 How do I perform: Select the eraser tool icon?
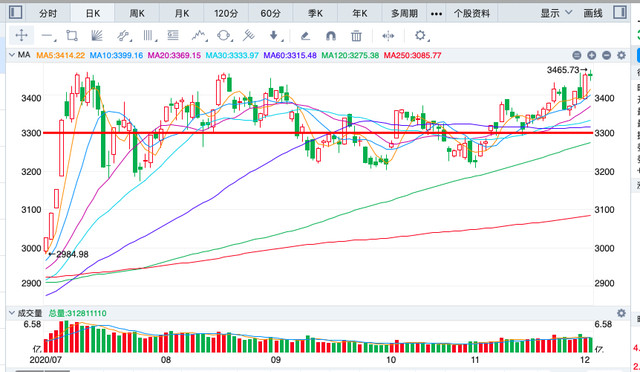tap(305, 36)
